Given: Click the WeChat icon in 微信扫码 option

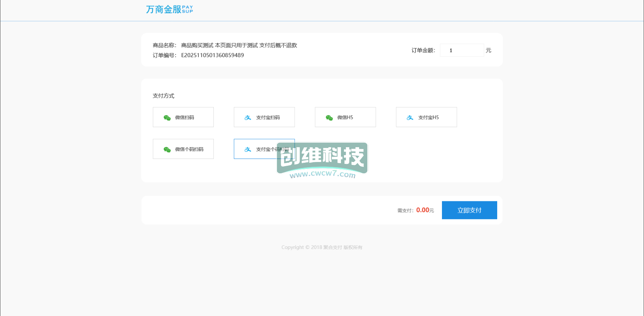Looking at the screenshot, I should 167,118.
